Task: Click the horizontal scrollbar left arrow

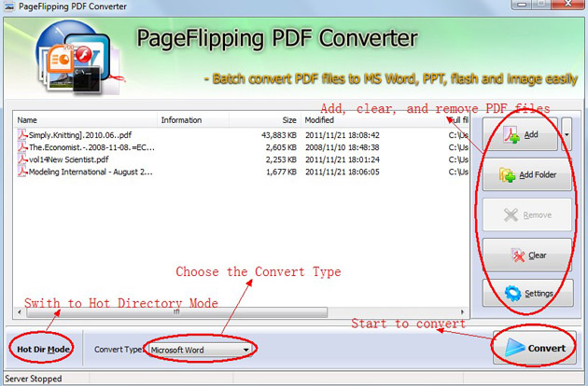Action: [x=20, y=311]
